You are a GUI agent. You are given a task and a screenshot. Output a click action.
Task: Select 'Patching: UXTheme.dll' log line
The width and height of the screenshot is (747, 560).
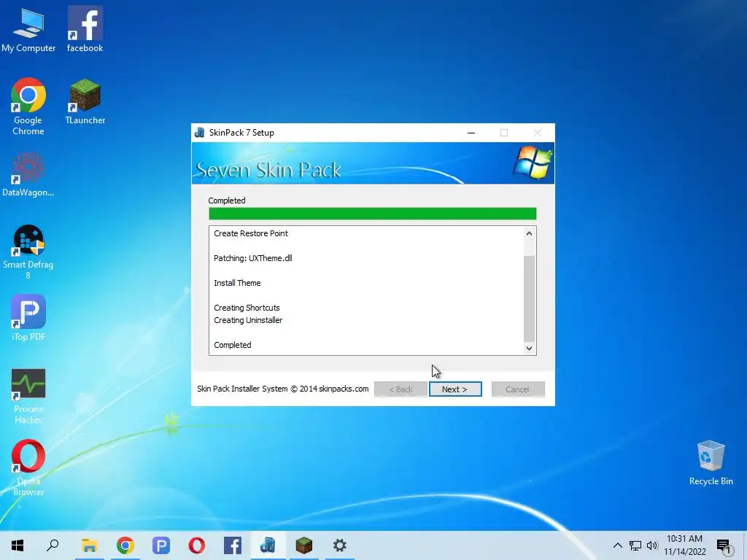253,258
